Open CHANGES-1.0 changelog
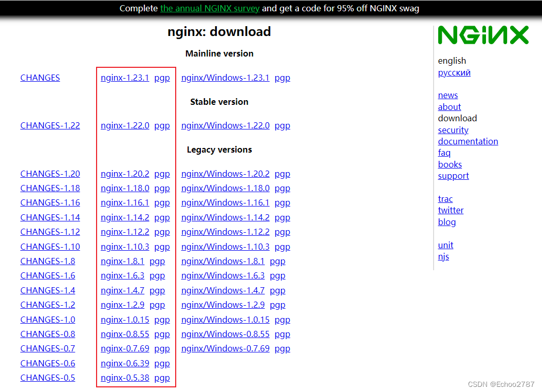Screen dimensions: 542x392 (48, 320)
